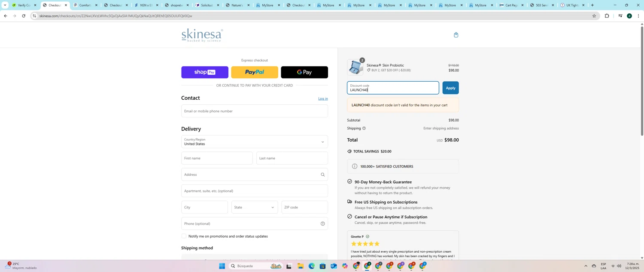Click the address search magnifier icon
Image resolution: width=644 pixels, height=272 pixels.
click(323, 174)
